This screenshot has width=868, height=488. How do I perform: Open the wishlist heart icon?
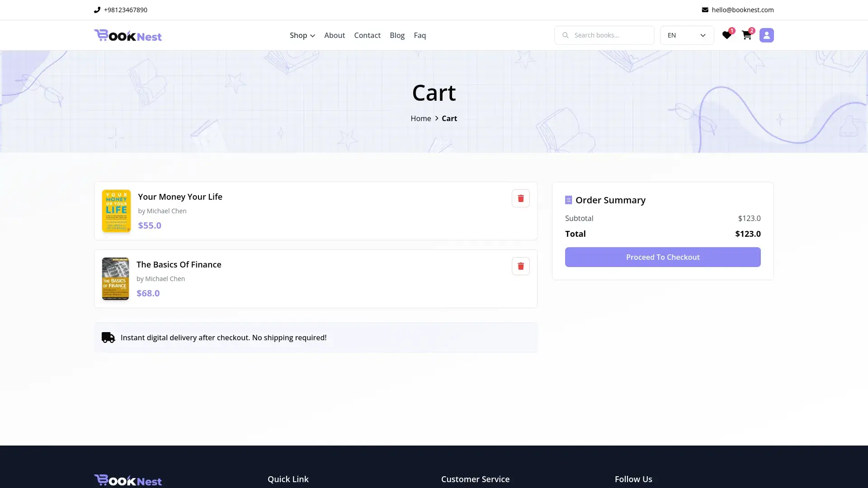point(726,35)
